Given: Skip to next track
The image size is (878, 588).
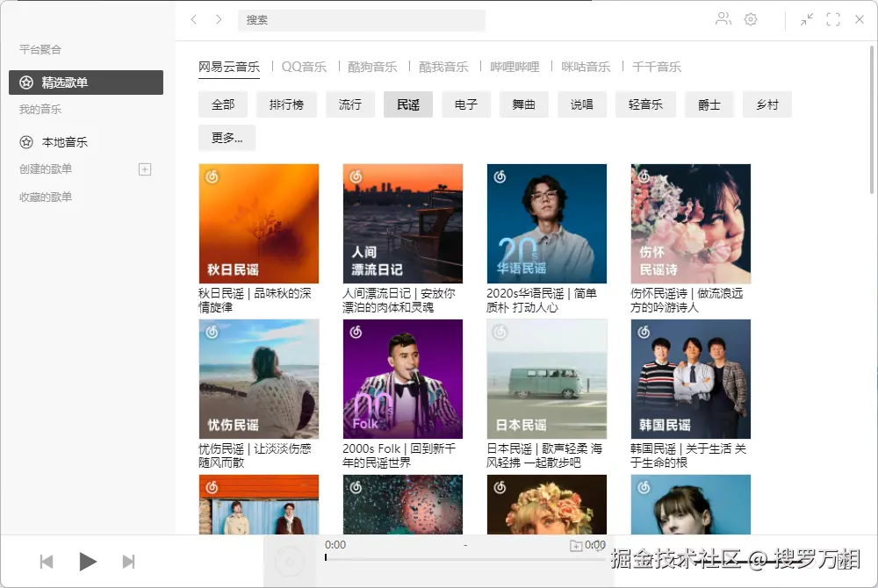Looking at the screenshot, I should (129, 561).
